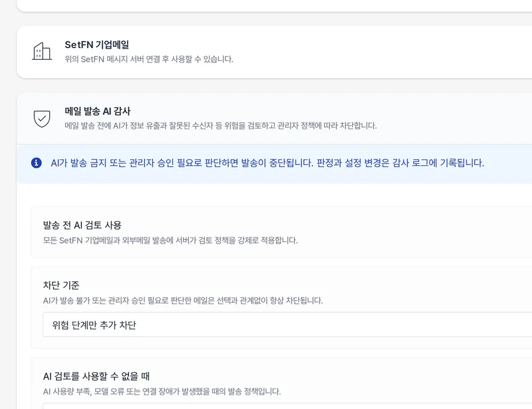This screenshot has width=532, height=409.
Task: Click the text 위의 SetFN 메시지 서버 연결 후 사용할 수 있습니다.
Action: tap(149, 60)
